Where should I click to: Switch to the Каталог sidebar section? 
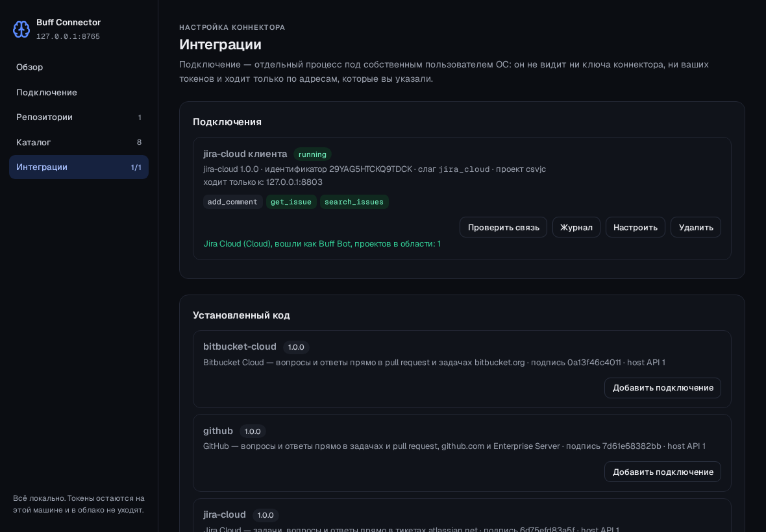[79, 142]
